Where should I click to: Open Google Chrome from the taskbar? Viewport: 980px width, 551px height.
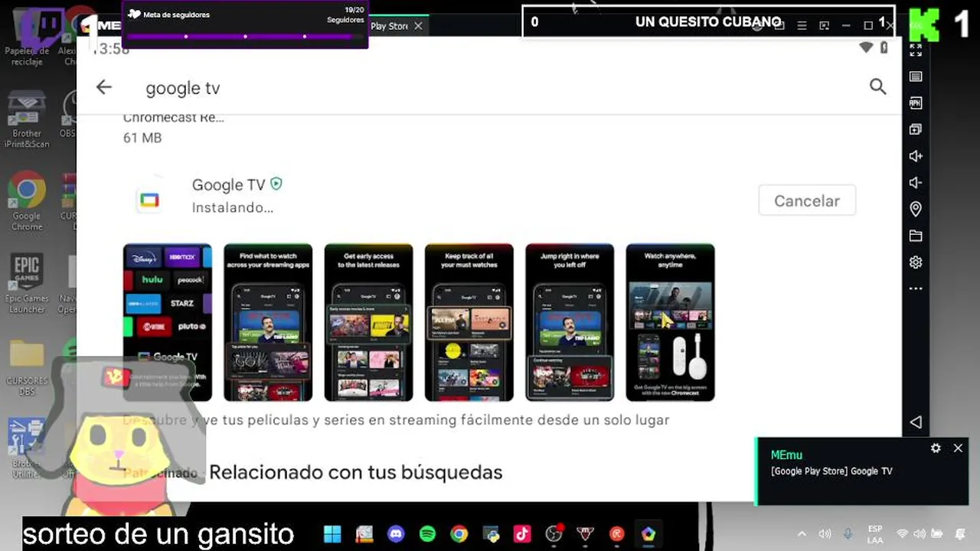[x=459, y=533]
